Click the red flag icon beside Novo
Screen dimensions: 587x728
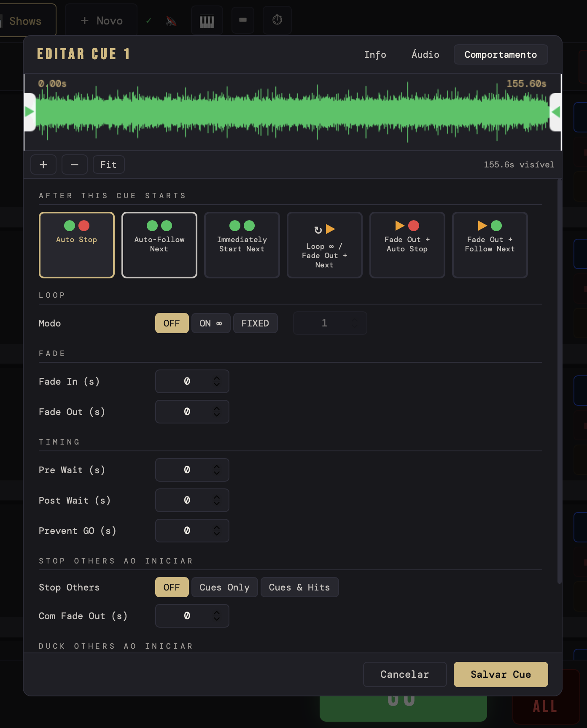coord(171,21)
